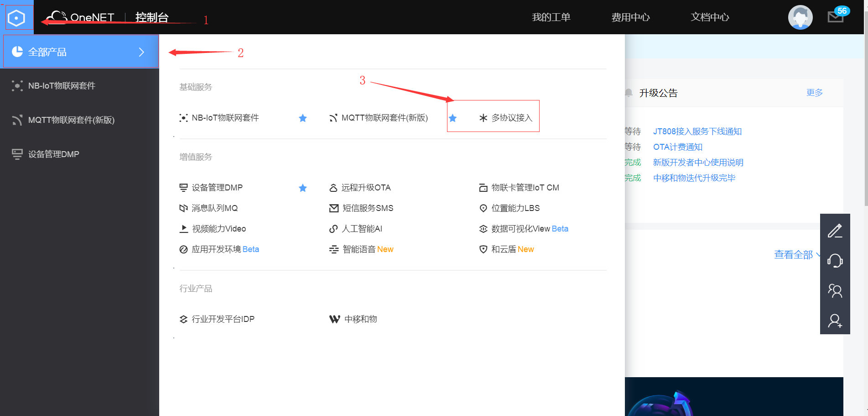
Task: Open 人工智能AI product
Action: [x=356, y=229]
